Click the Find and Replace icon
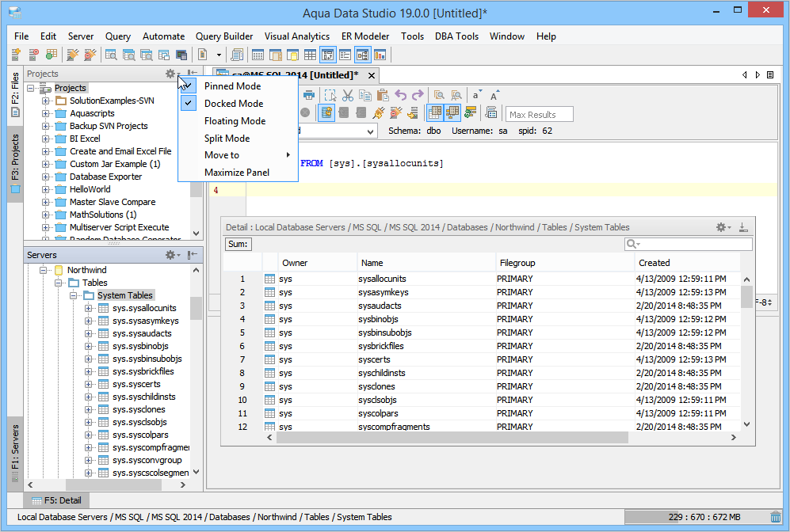This screenshot has width=790, height=532. [x=456, y=95]
